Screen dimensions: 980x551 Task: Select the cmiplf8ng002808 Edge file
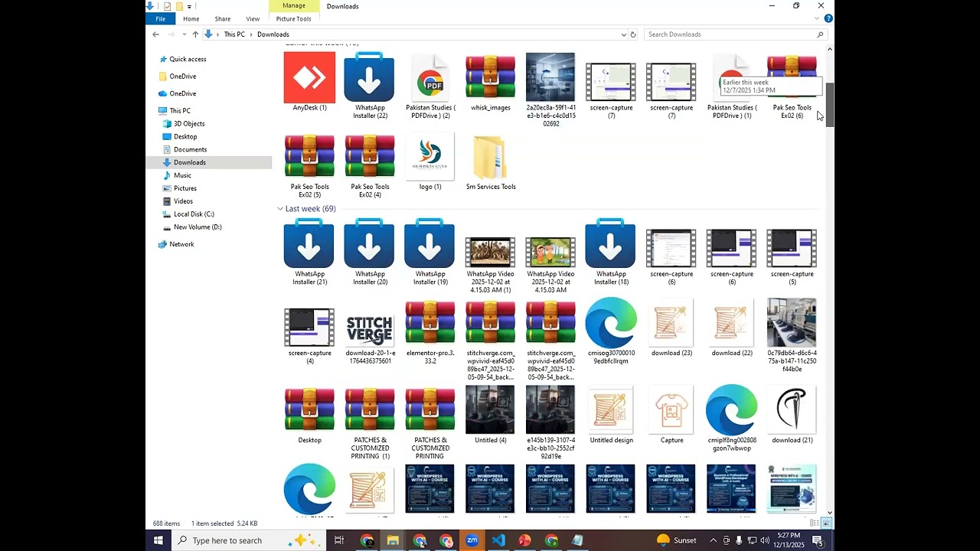(732, 419)
